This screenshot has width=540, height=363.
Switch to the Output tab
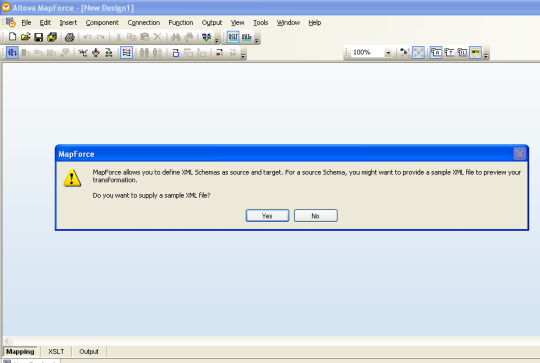pos(89,352)
